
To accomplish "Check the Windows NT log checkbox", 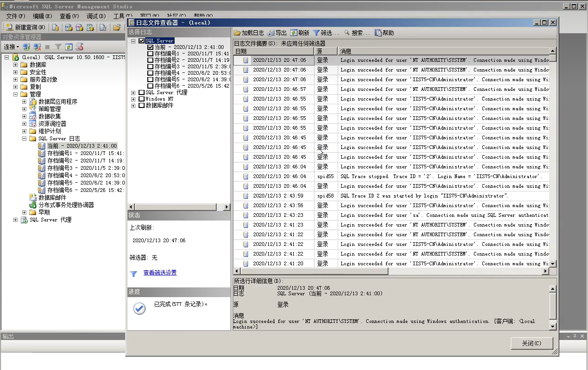I will [141, 99].
